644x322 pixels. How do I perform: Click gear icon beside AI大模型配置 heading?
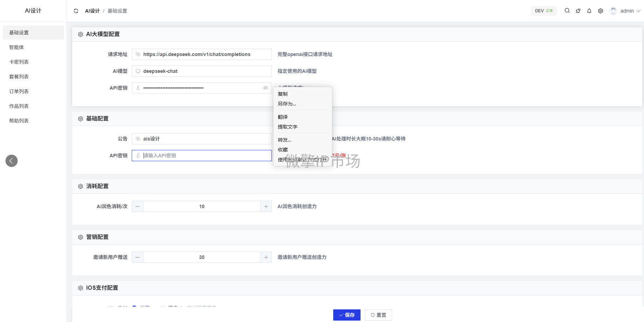tap(81, 34)
